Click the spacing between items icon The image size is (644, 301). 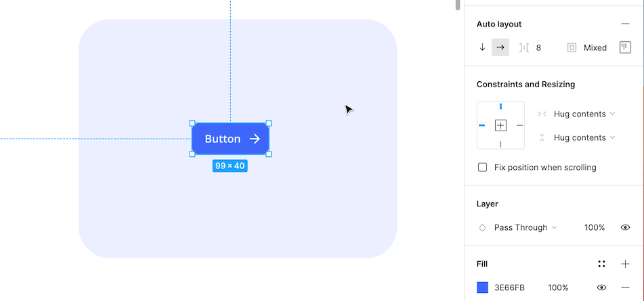tap(523, 47)
